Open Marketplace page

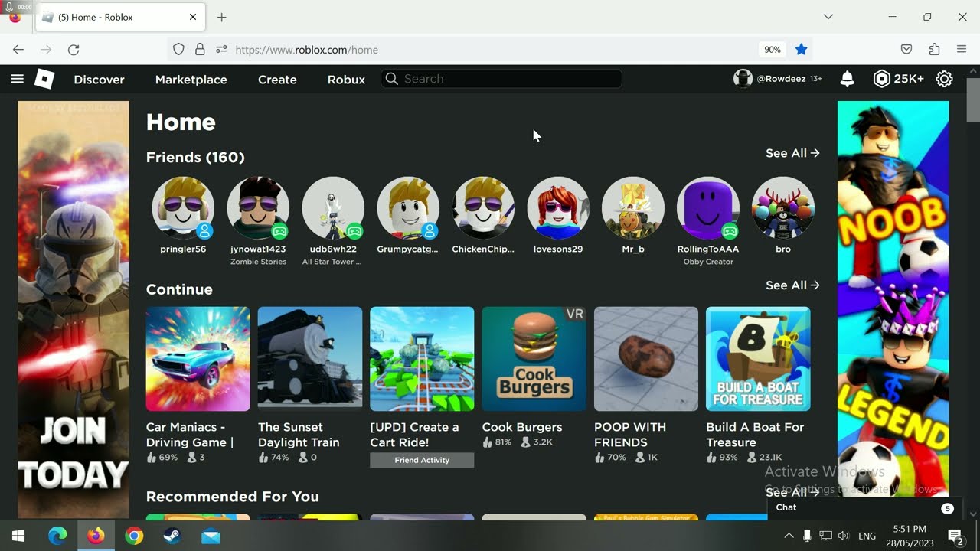191,79
